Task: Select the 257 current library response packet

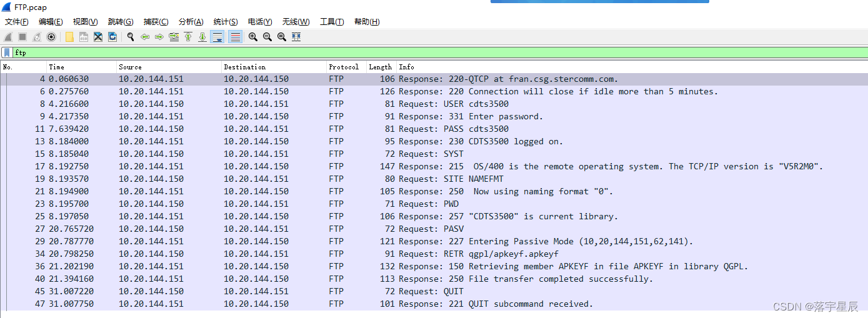Action: [434, 217]
